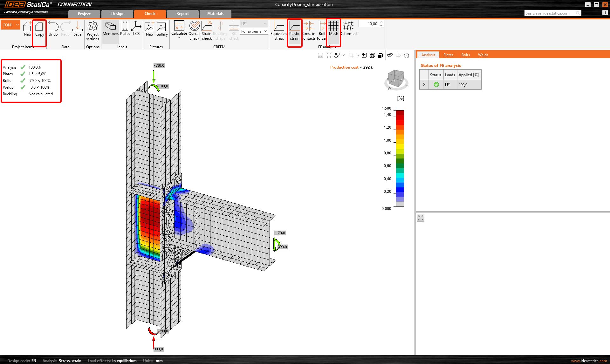
Task: Open www.ideastatica.com link in status bar
Action: pyautogui.click(x=589, y=361)
